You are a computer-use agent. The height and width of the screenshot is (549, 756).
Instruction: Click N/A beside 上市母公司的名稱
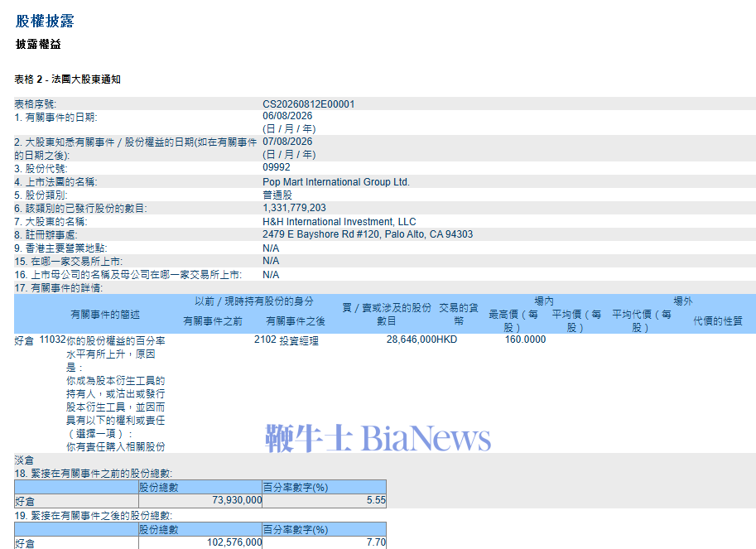[271, 275]
